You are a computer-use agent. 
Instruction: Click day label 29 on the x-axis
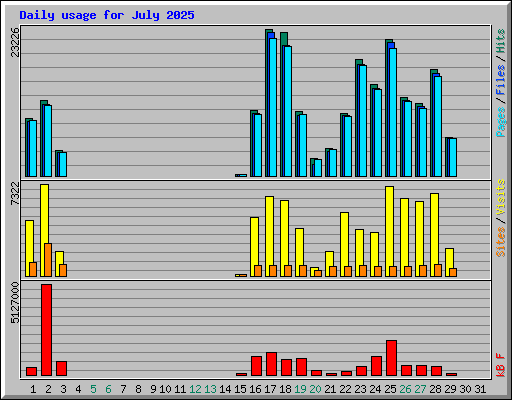coord(450,389)
